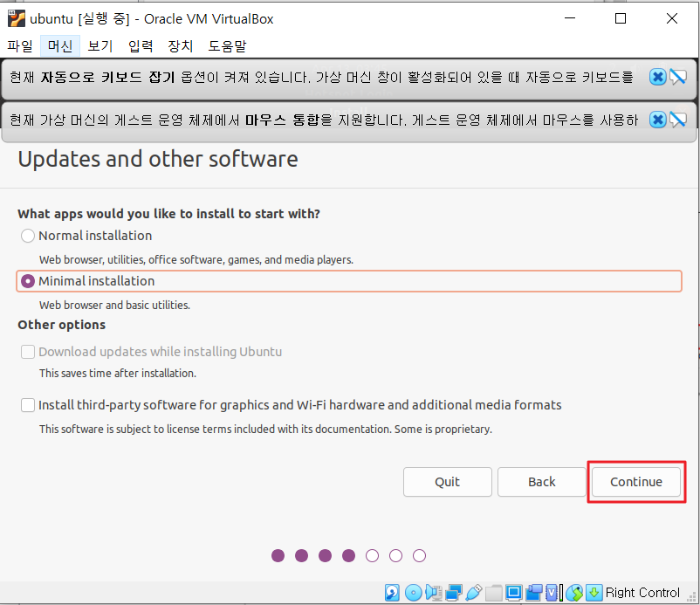Click the VirtualBox app icon in title bar
The height and width of the screenshot is (605, 700).
coord(17,18)
